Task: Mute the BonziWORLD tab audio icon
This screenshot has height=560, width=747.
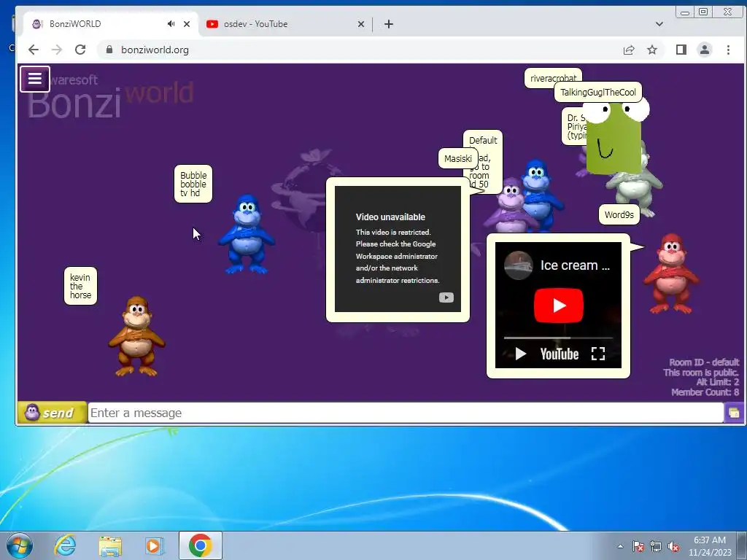Action: click(x=171, y=24)
